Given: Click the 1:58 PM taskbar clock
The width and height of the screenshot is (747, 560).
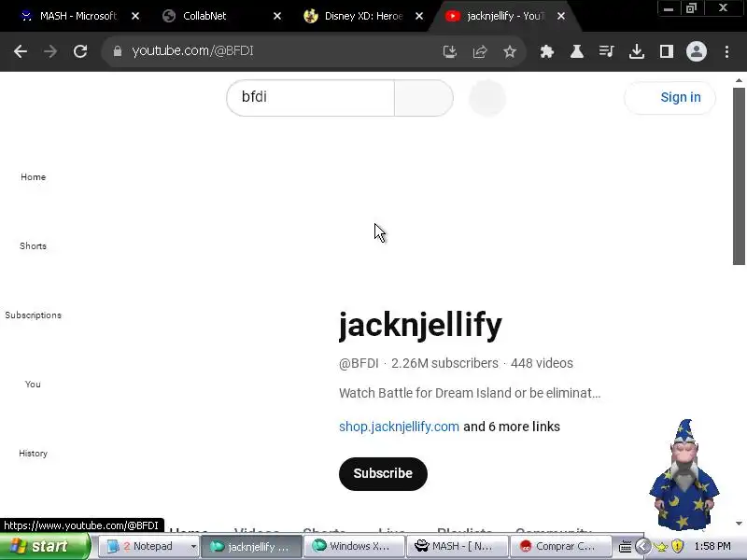Looking at the screenshot, I should 712,546.
